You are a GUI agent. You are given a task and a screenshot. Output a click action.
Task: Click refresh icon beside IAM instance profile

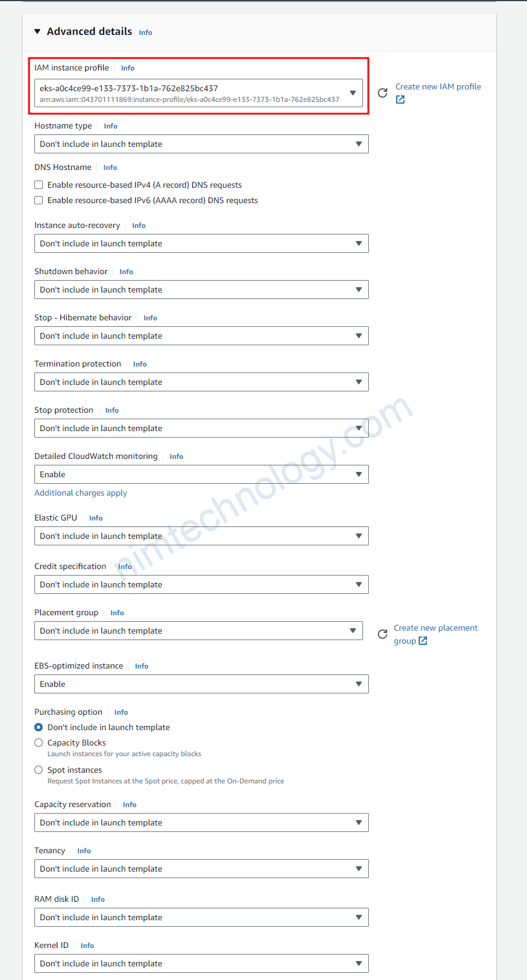tap(383, 93)
